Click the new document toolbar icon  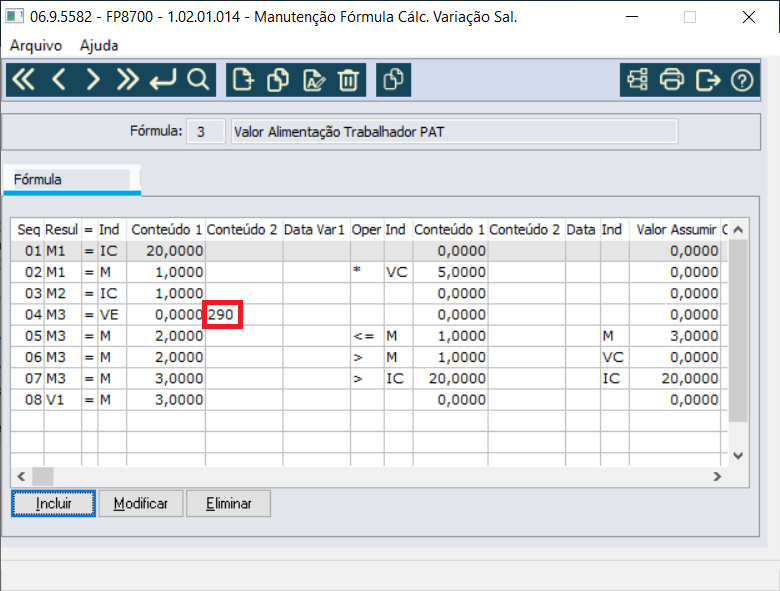[x=243, y=80]
